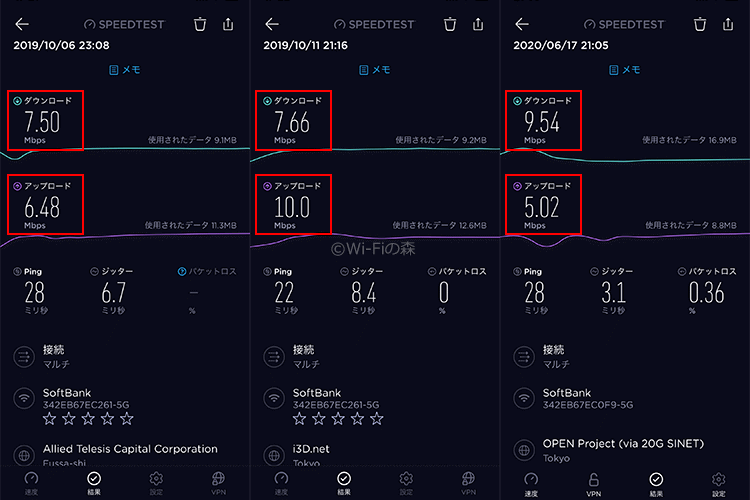Open 結果 tab in the 2019/10/11 screen
750x500 pixels.
[x=344, y=483]
